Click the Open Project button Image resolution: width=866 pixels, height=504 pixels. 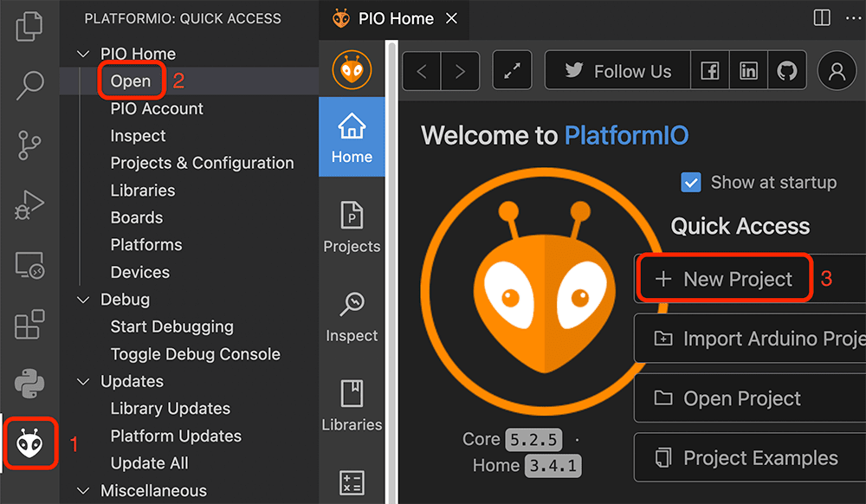pyautogui.click(x=750, y=398)
